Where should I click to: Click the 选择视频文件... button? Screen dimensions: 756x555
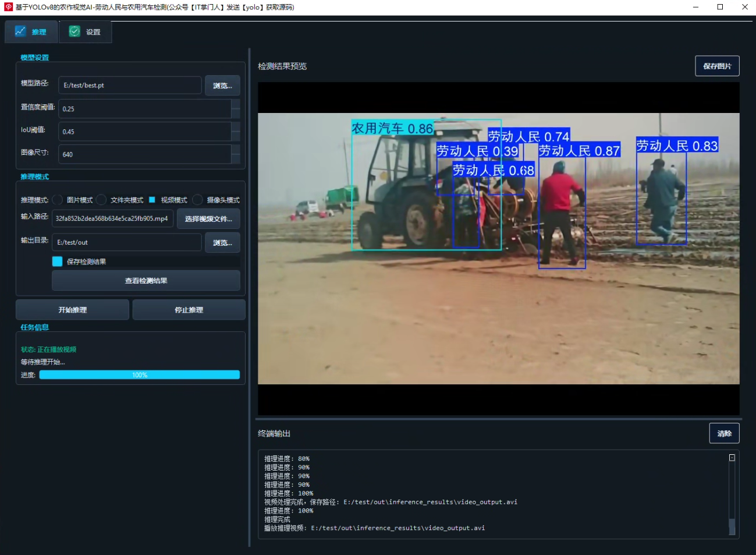pyautogui.click(x=208, y=219)
